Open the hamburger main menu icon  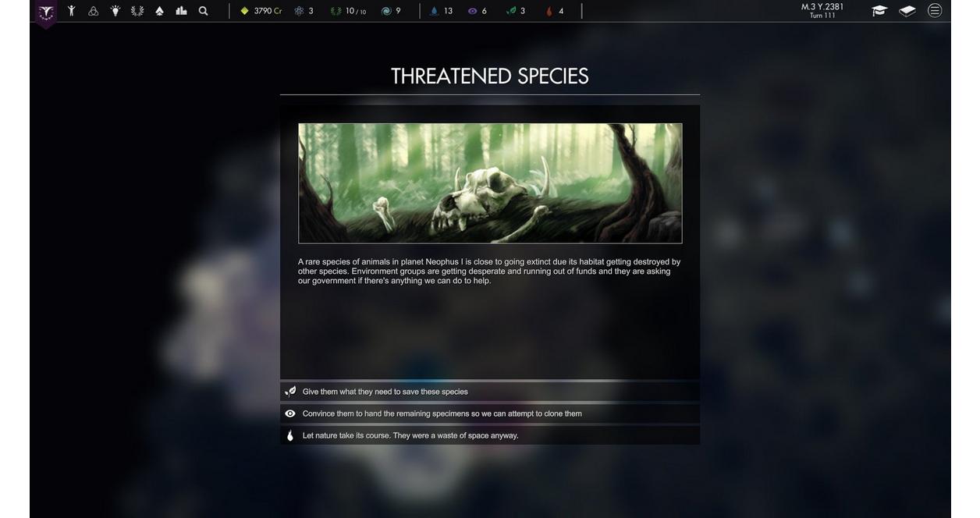[x=935, y=10]
